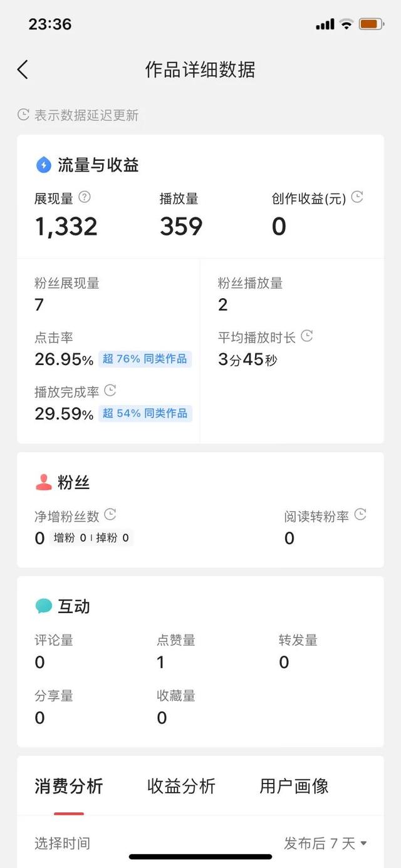Click the clock icon beside 阅读转粉率
Viewport: 401px width, 868px height.
pyautogui.click(x=360, y=515)
